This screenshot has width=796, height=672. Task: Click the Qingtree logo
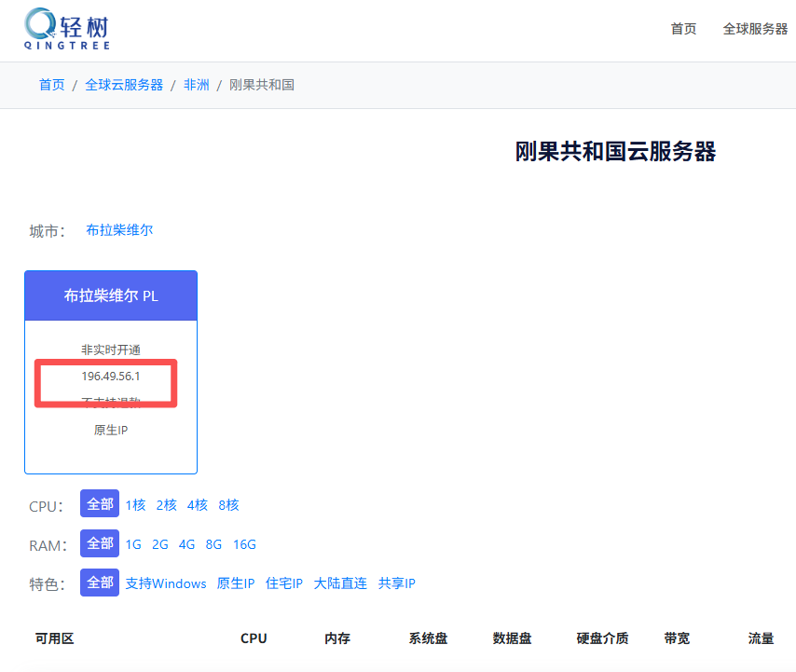(67, 29)
